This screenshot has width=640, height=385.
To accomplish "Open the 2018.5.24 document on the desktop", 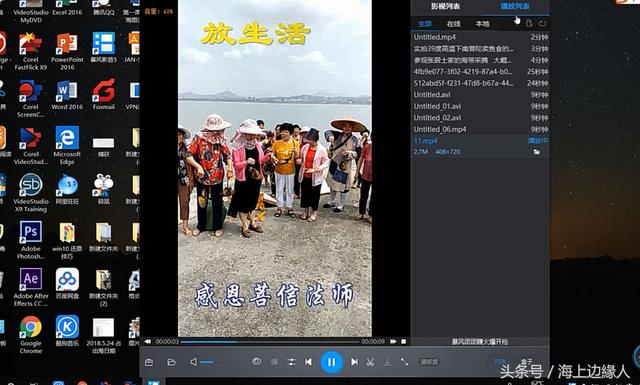I will click(x=103, y=335).
